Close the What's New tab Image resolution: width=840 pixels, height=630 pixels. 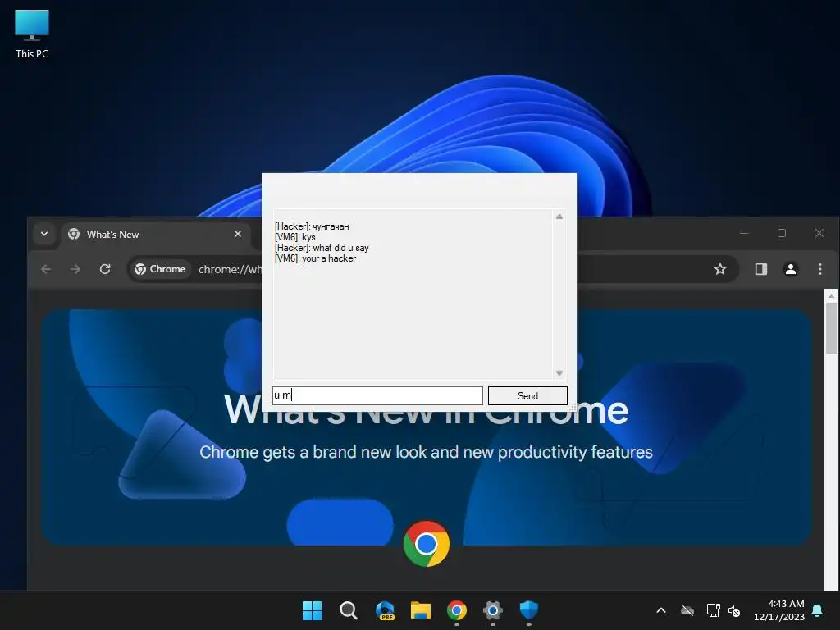click(x=238, y=234)
